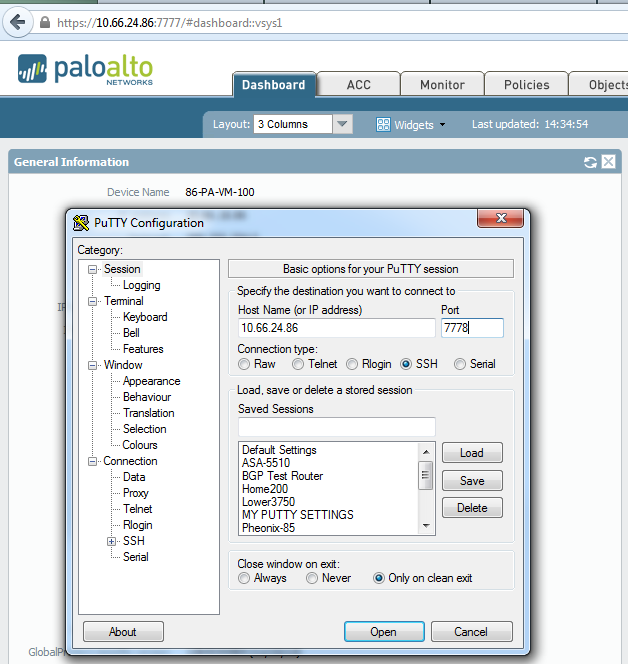This screenshot has height=664, width=628.
Task: Expand the SSH tree node
Action: pos(111,541)
